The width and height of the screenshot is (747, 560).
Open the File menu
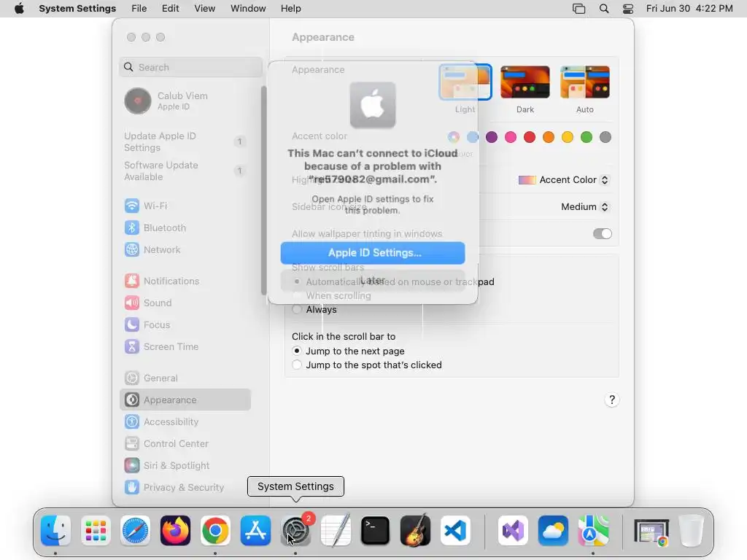[x=139, y=9]
